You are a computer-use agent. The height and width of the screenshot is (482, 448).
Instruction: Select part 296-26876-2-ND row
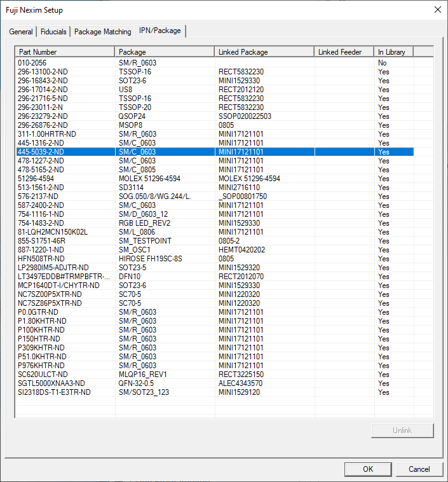(x=215, y=125)
